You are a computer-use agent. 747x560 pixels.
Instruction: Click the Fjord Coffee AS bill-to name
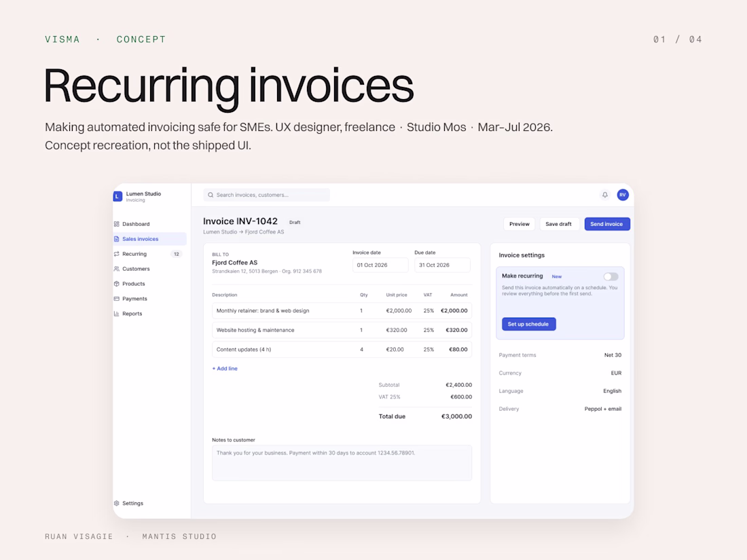point(234,263)
